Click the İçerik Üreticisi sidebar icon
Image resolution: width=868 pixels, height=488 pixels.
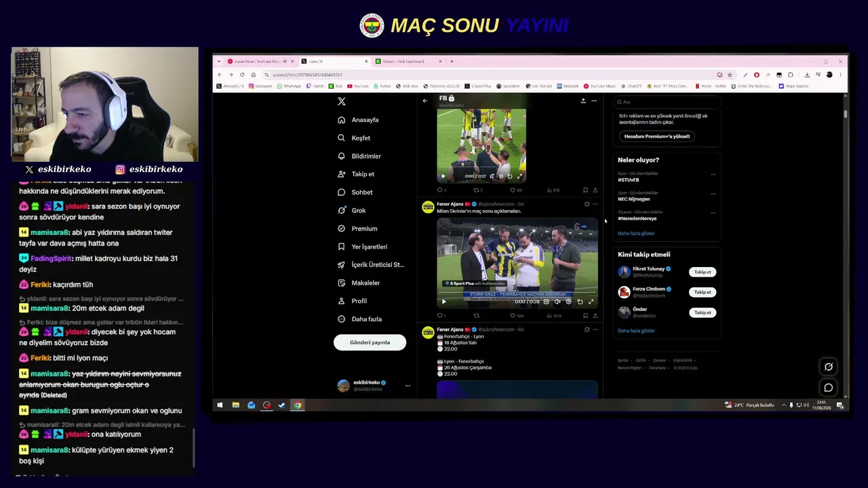pos(342,265)
